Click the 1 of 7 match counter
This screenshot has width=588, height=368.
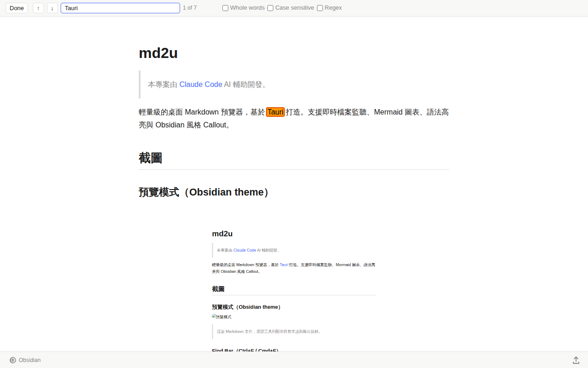[190, 8]
